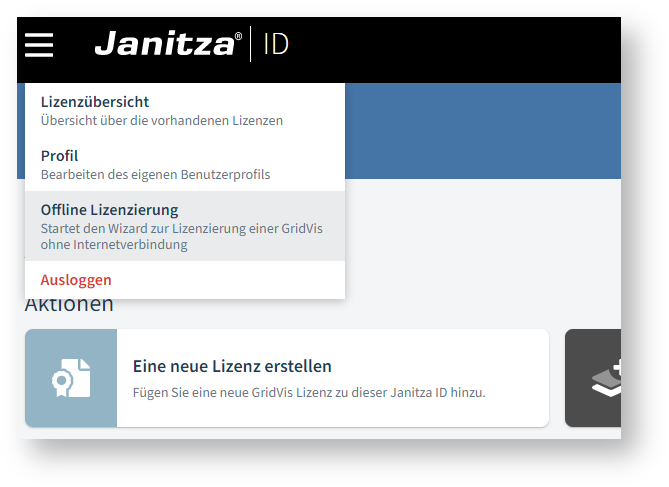Open the Lizenzübersicht menu entry
This screenshot has width=669, height=487.
tap(185, 111)
